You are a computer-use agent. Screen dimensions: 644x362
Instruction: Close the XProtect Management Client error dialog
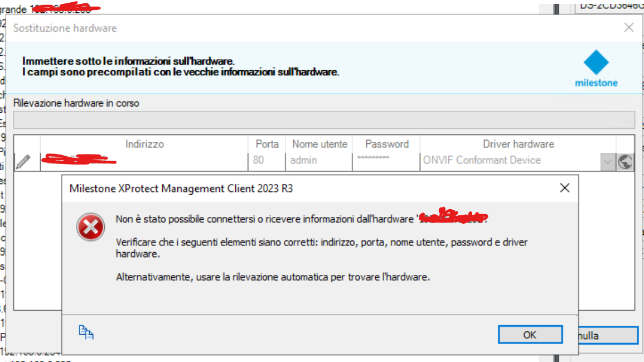pyautogui.click(x=564, y=188)
